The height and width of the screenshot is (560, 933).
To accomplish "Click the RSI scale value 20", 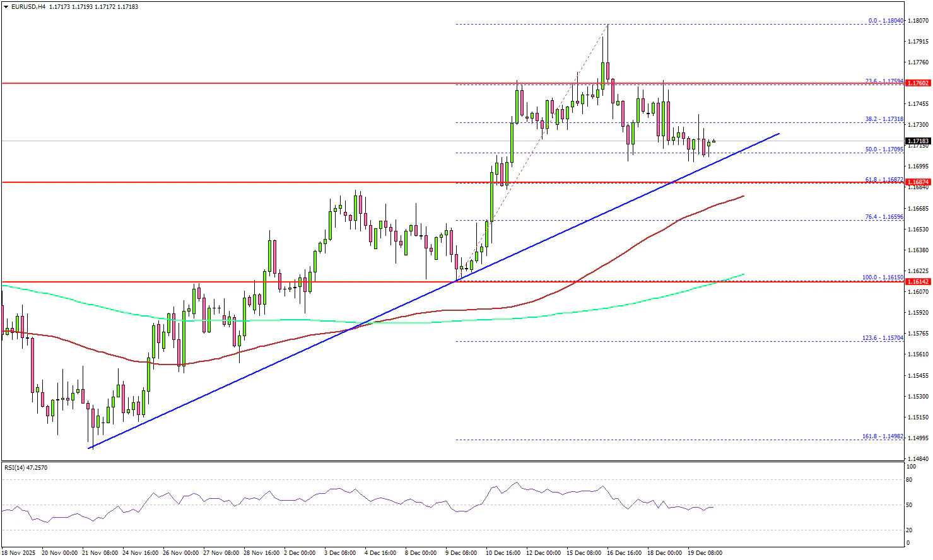I will pyautogui.click(x=909, y=530).
